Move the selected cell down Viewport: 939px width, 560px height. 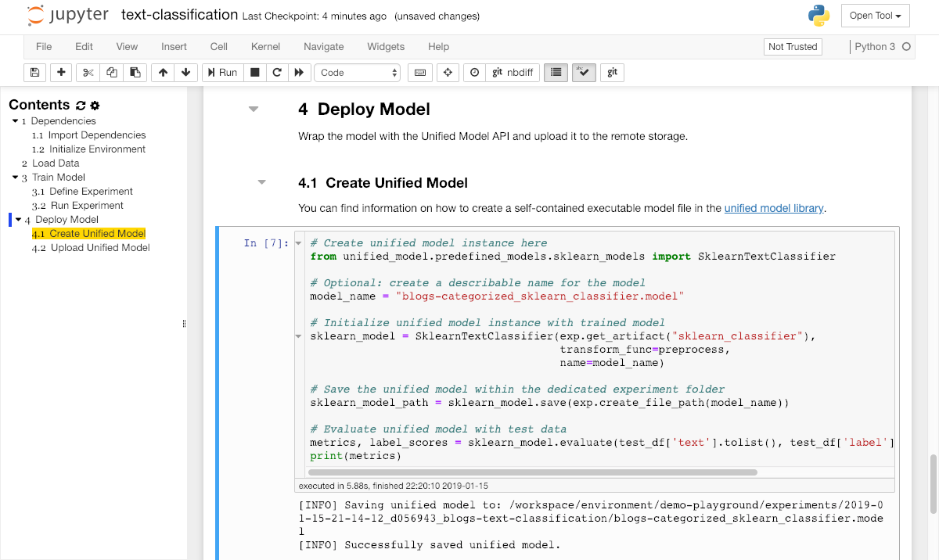[x=185, y=73]
